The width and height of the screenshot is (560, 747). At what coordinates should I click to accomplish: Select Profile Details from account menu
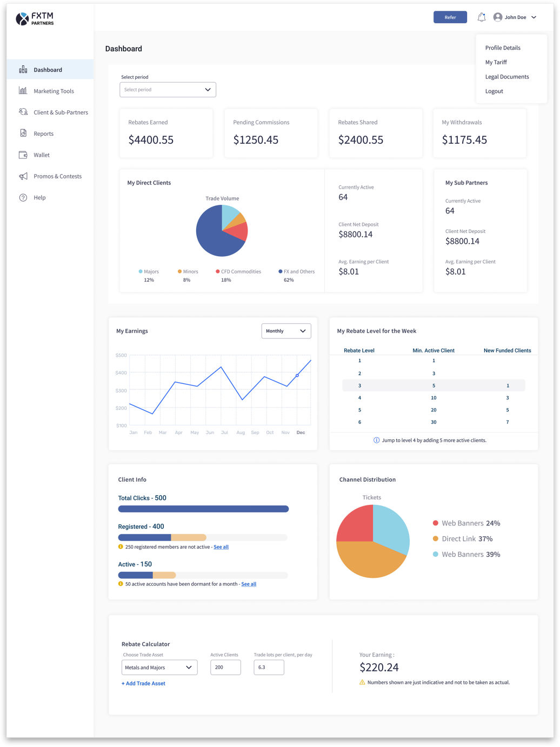click(503, 48)
